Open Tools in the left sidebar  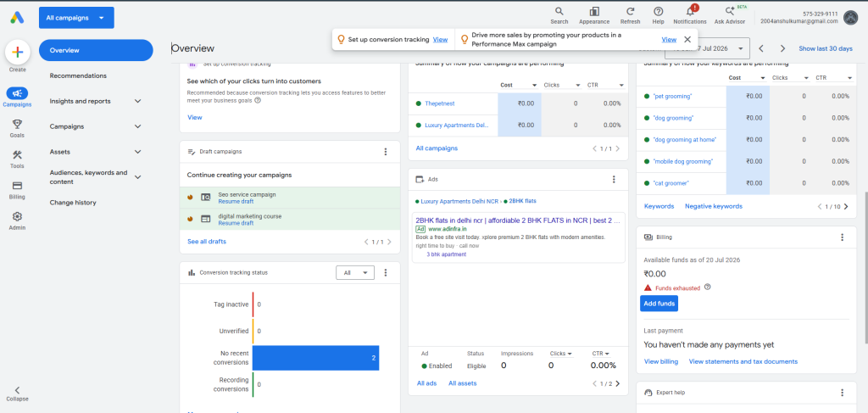pos(17,155)
